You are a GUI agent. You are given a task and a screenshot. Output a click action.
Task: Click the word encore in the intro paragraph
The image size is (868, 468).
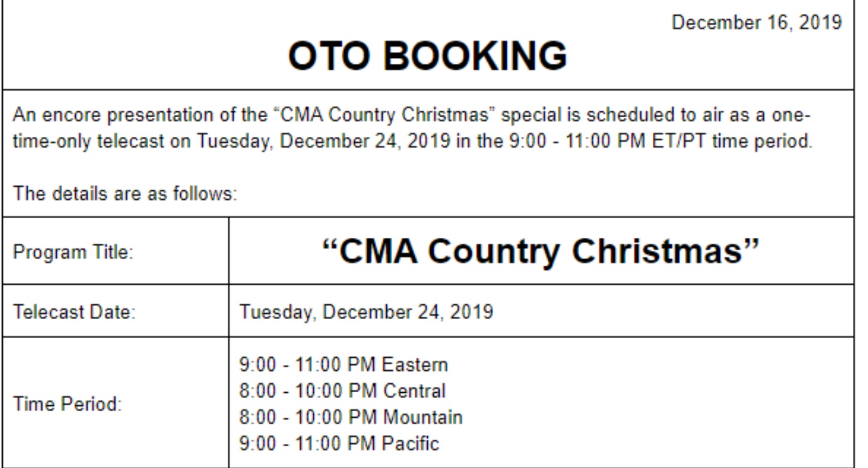71,115
